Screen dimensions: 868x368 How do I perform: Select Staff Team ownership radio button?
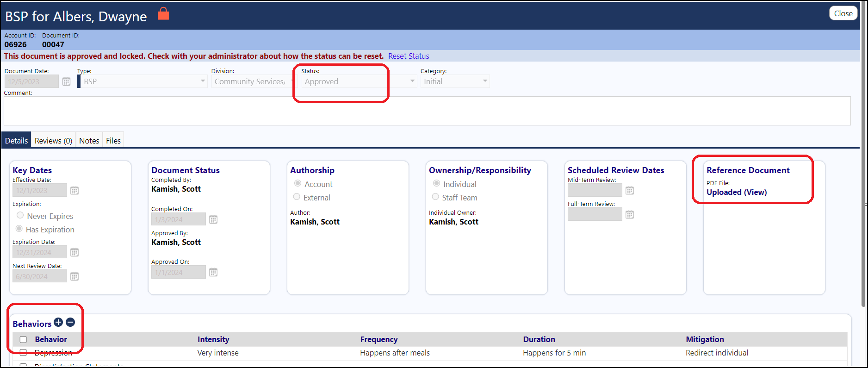pos(435,197)
